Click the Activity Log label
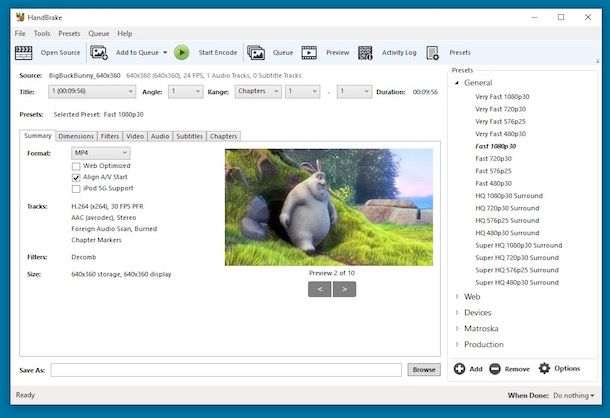 click(x=399, y=53)
